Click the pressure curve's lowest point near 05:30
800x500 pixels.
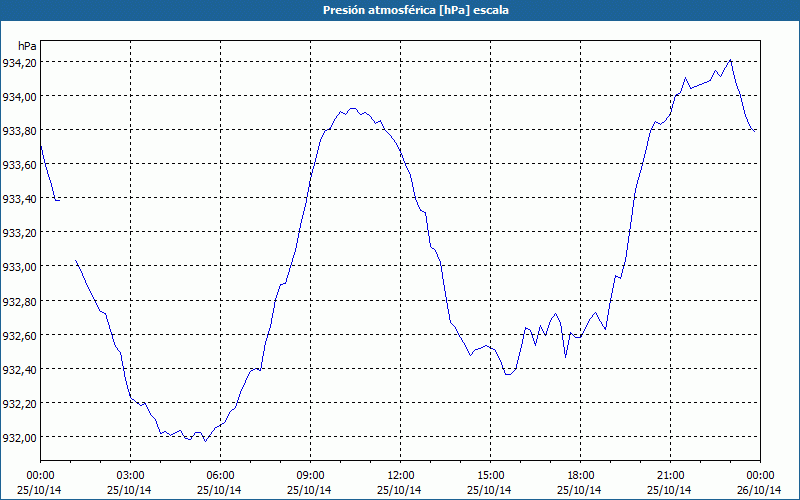(205, 441)
